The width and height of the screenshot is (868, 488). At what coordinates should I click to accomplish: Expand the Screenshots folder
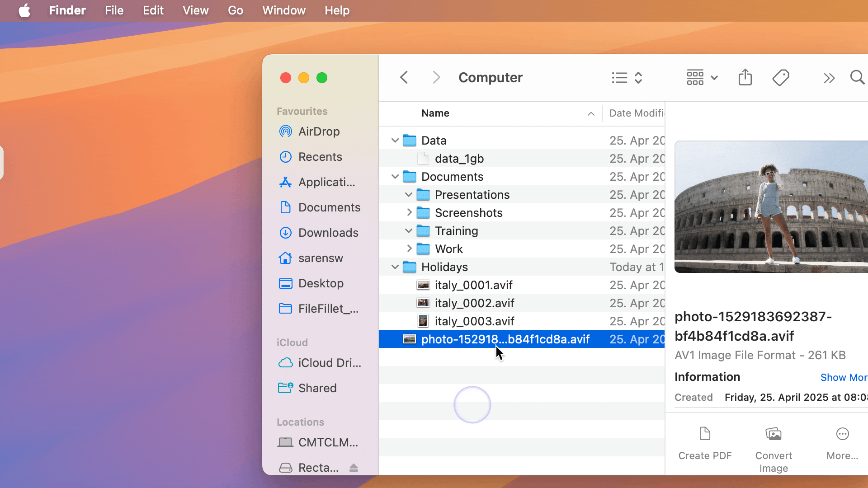pyautogui.click(x=409, y=212)
